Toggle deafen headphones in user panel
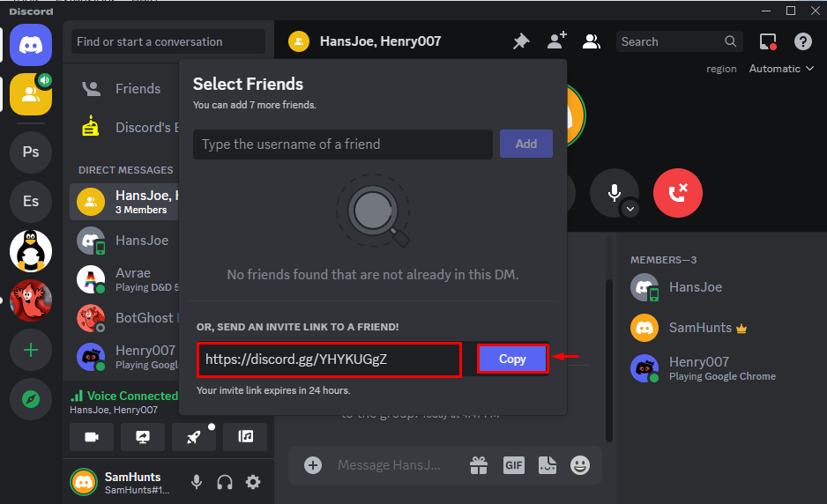The image size is (827, 504). 225,482
